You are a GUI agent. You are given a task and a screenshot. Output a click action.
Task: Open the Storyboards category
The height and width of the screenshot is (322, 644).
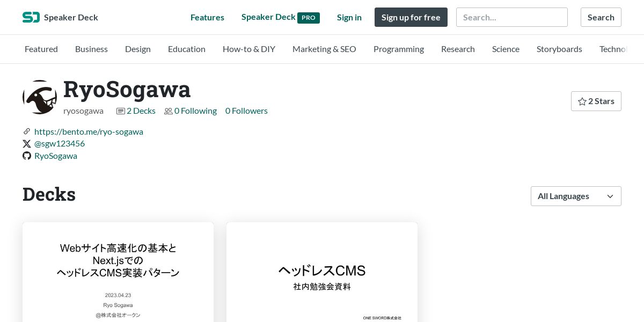[559, 49]
